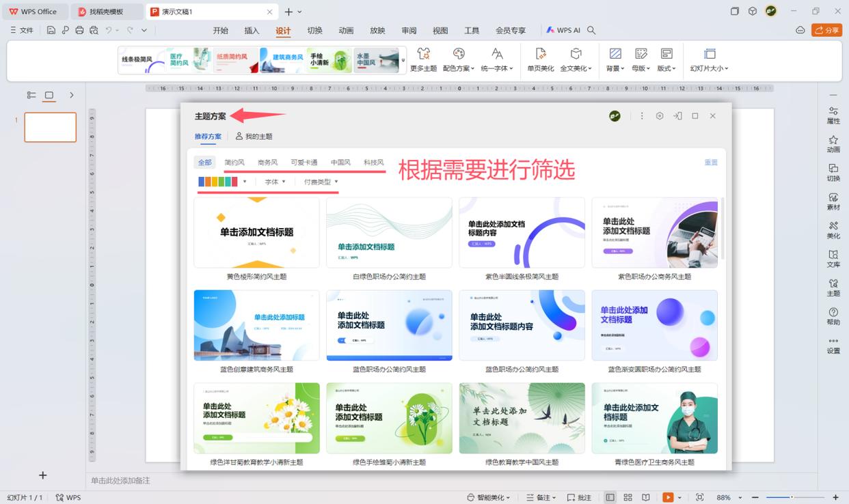Click the orange 分享 button
The width and height of the screenshot is (849, 504).
(826, 30)
